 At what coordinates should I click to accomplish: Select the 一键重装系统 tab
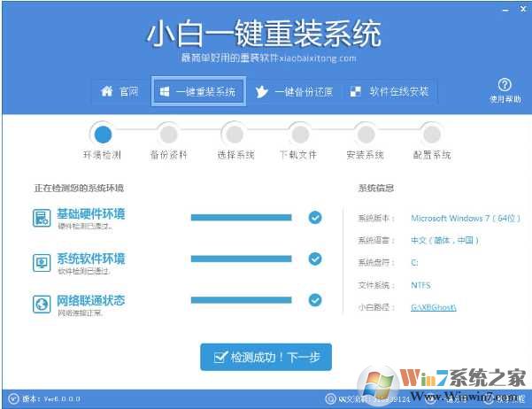click(x=197, y=92)
